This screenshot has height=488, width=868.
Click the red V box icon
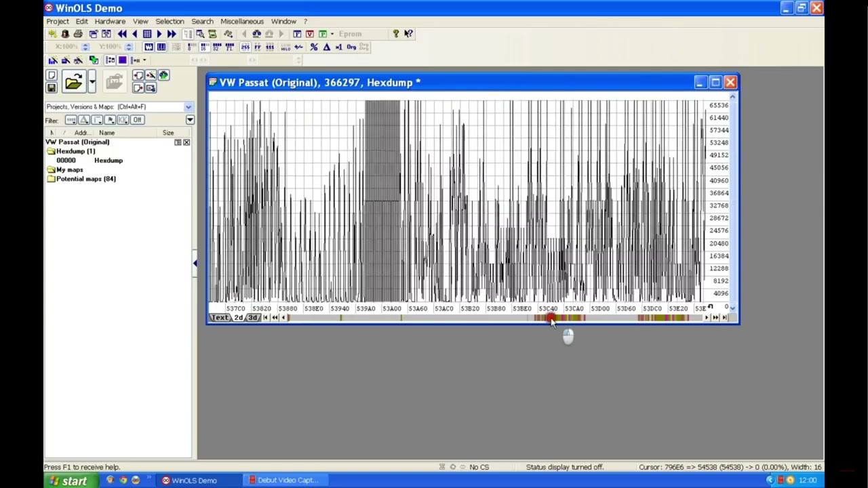(310, 34)
